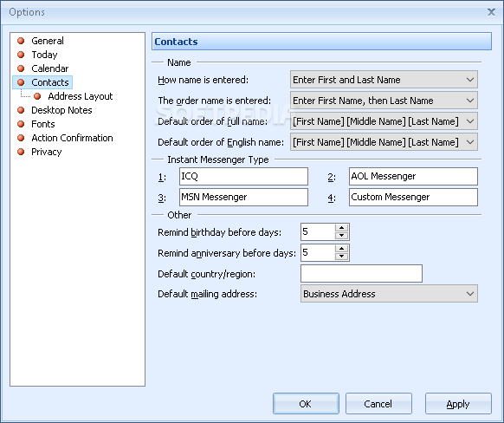Click the Custom Messenger text field
The image size is (504, 423).
pos(413,197)
